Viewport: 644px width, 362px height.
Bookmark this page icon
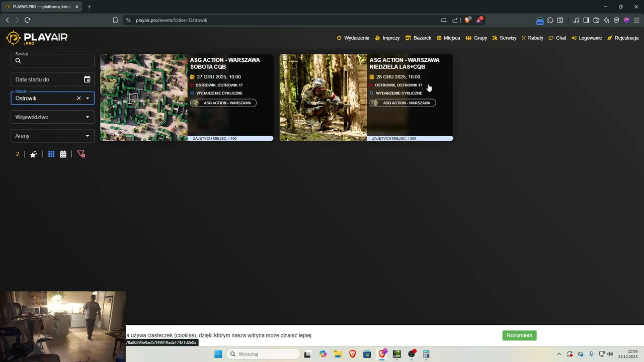115,20
